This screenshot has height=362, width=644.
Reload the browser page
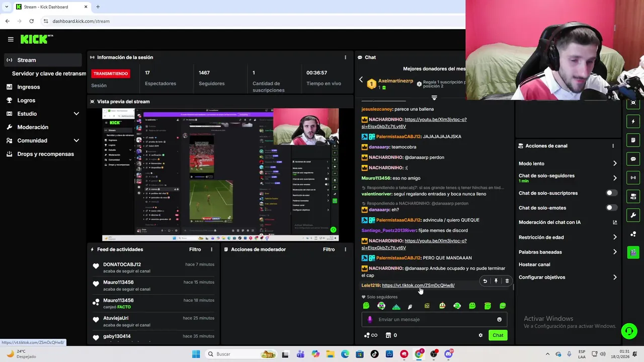(31, 21)
